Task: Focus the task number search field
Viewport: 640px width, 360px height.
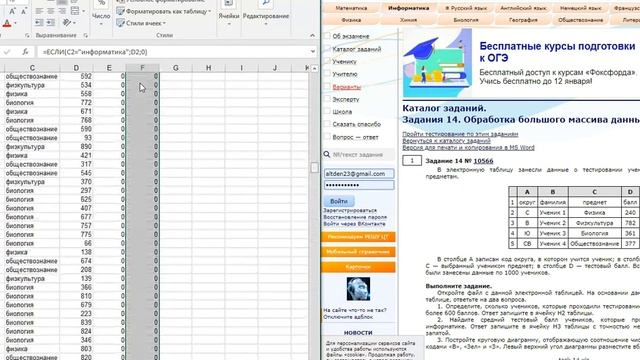Action: tap(362, 155)
